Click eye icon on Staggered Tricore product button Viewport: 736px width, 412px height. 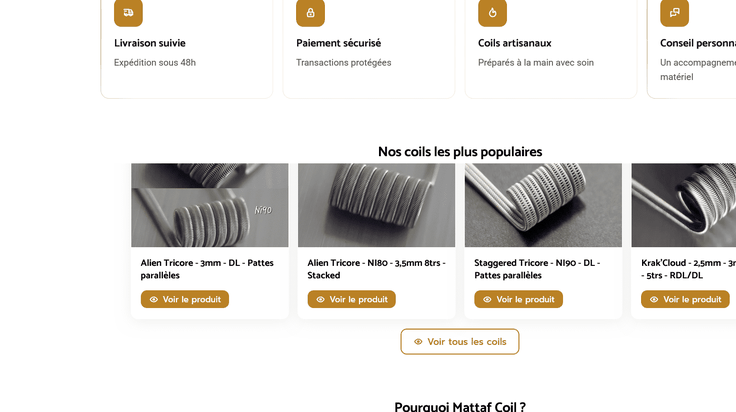(x=487, y=299)
